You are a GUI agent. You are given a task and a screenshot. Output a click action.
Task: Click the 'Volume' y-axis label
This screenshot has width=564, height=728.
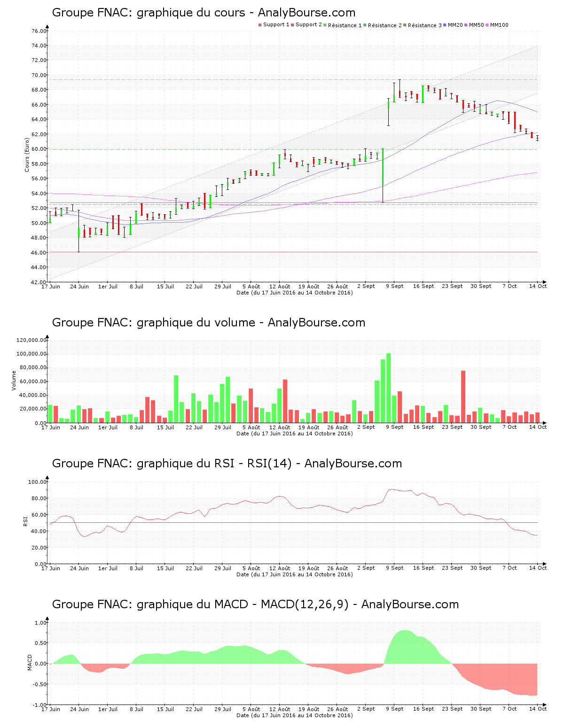tap(14, 380)
